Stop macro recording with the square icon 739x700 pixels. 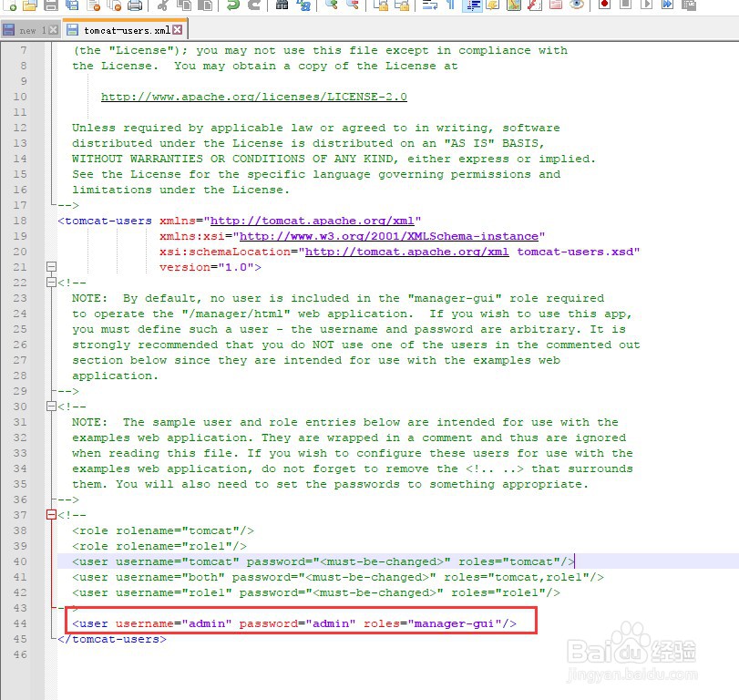625,5
